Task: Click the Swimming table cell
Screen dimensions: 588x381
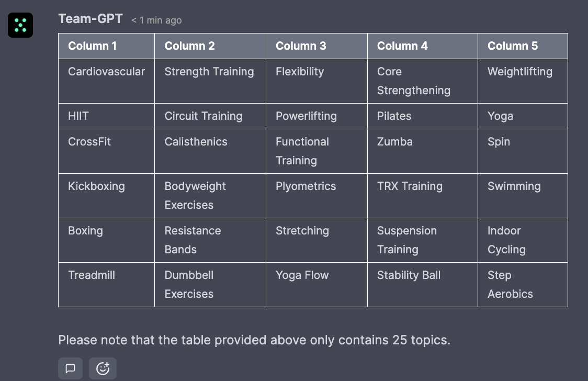Action: pos(523,196)
